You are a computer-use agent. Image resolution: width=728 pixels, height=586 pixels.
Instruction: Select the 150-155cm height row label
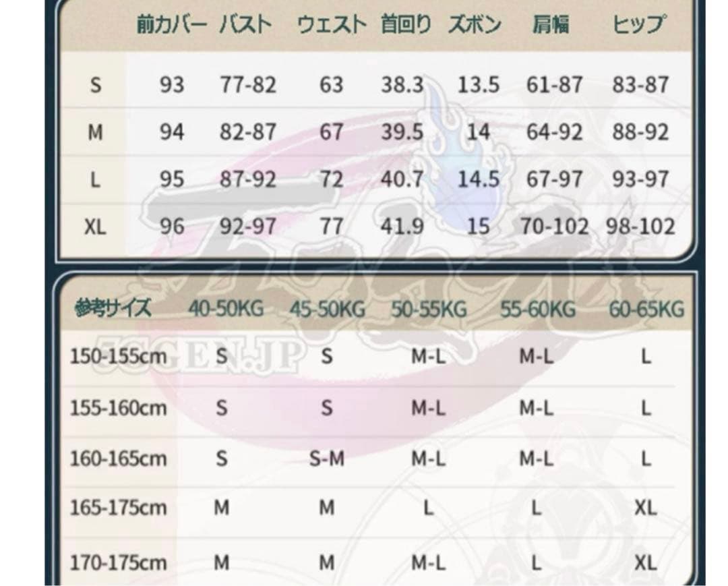click(x=118, y=356)
